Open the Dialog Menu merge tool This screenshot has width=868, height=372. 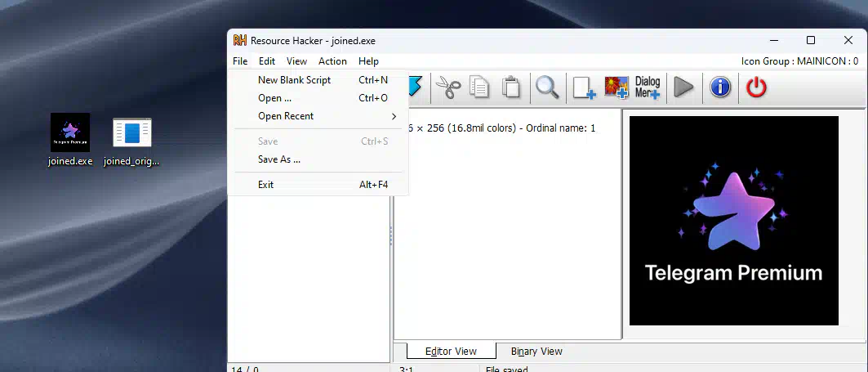pyautogui.click(x=648, y=87)
